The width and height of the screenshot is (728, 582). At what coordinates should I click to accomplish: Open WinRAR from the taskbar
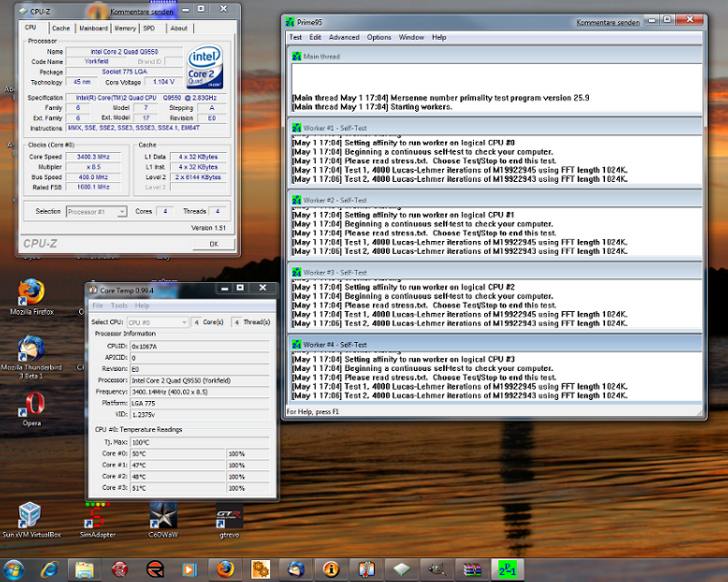pos(472,569)
